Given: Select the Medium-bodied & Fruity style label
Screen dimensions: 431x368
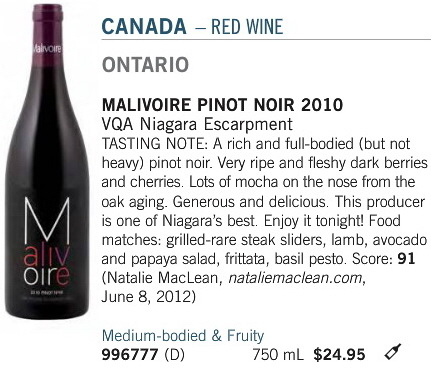Looking at the screenshot, I should 183,335.
